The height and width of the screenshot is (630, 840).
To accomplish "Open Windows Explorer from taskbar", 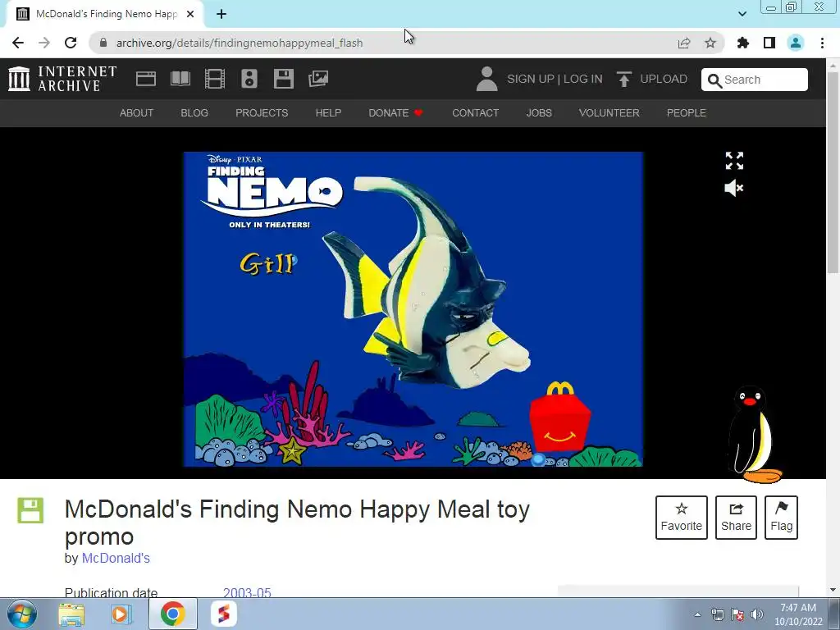I will [x=71, y=614].
